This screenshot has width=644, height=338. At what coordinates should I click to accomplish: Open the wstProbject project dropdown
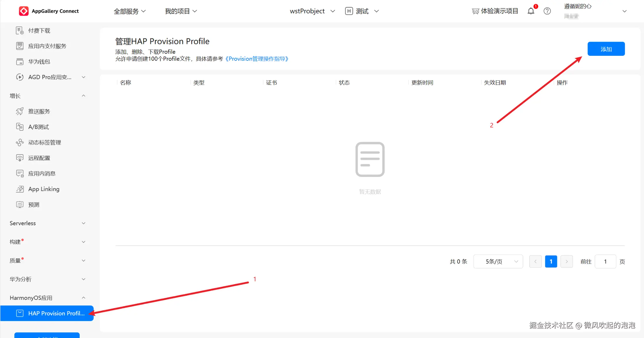tap(312, 11)
